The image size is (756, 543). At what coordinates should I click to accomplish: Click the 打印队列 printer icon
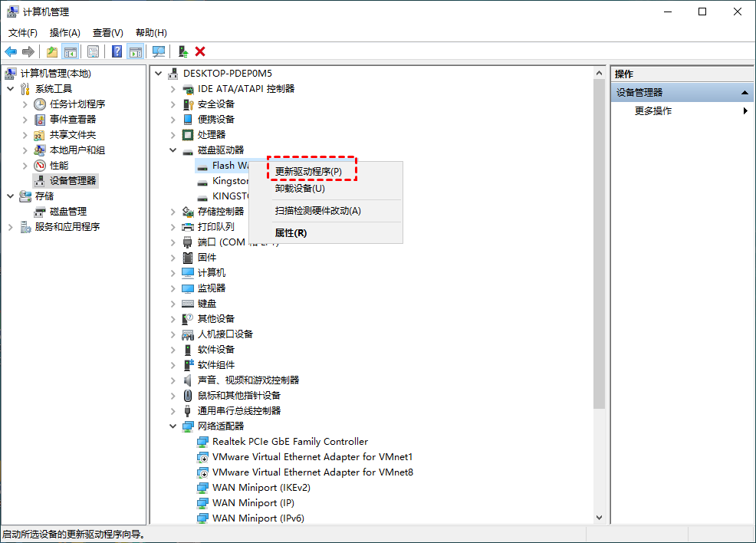188,227
